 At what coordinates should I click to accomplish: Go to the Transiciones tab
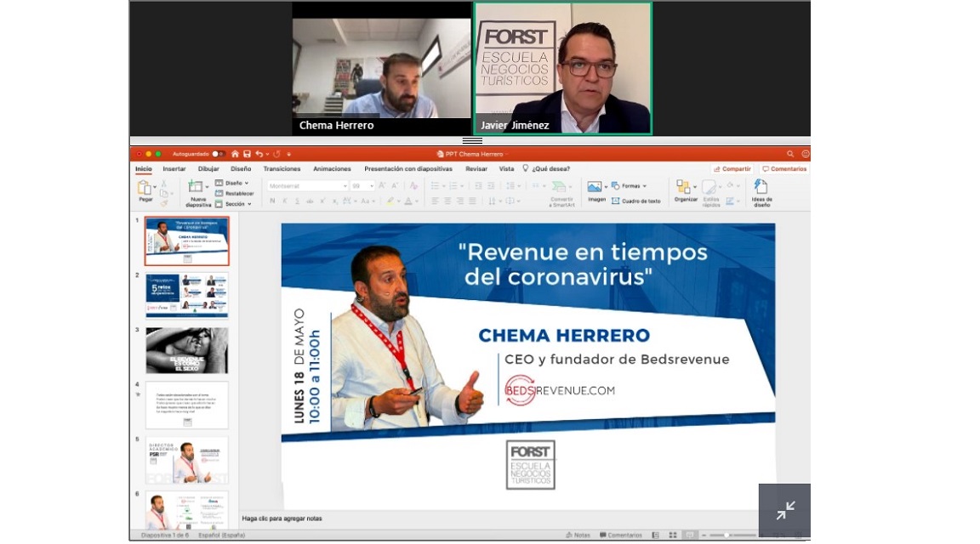coord(282,168)
